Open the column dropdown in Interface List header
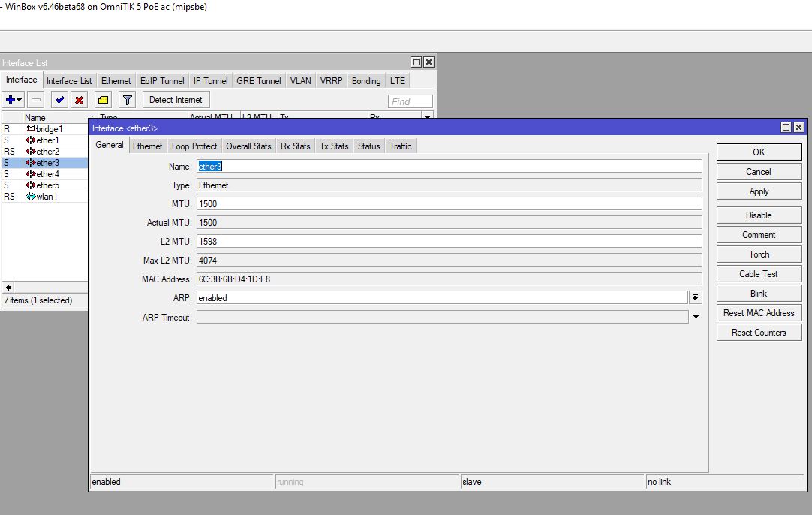 click(427, 117)
